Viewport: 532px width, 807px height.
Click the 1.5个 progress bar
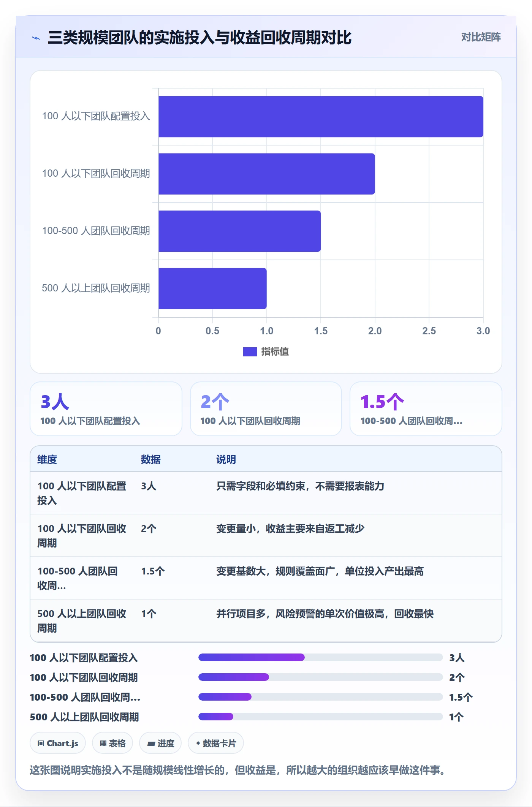point(321,697)
